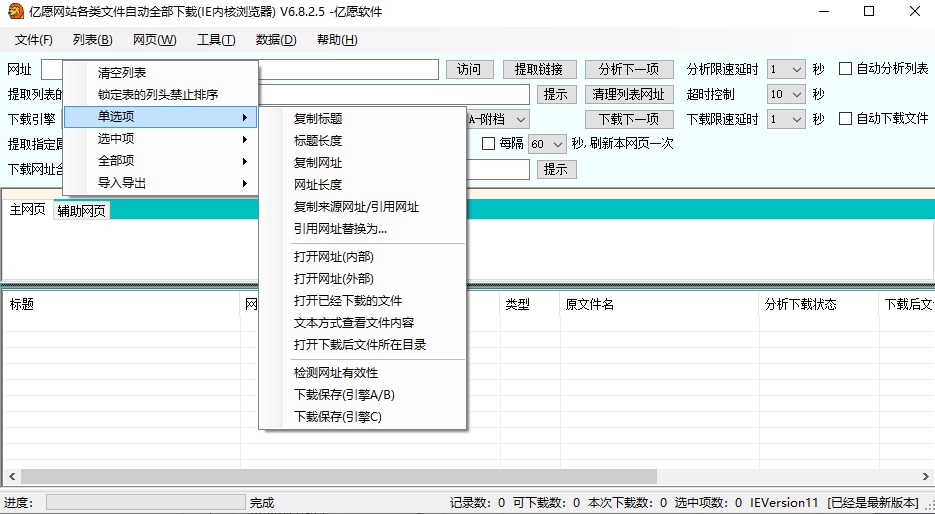Click the scrollbar left arrow

pyautogui.click(x=11, y=476)
